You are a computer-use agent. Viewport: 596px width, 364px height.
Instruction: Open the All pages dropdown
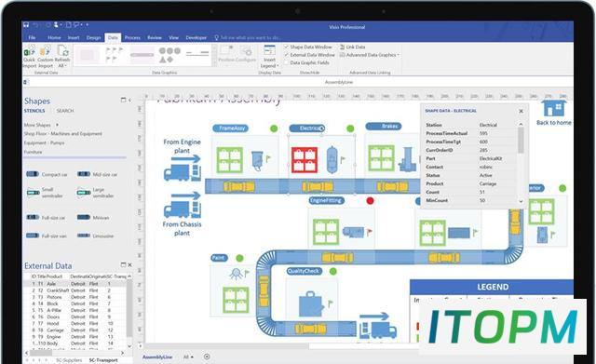(x=188, y=357)
